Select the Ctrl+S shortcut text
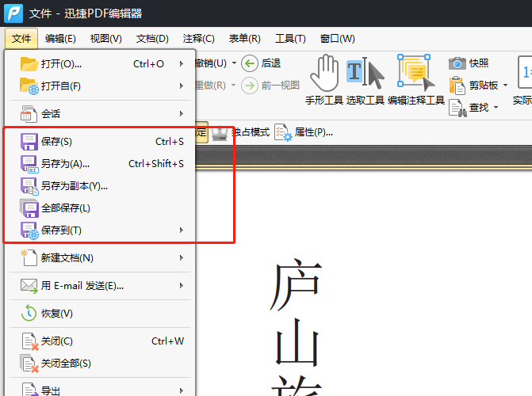This screenshot has width=532, height=396. (x=170, y=142)
